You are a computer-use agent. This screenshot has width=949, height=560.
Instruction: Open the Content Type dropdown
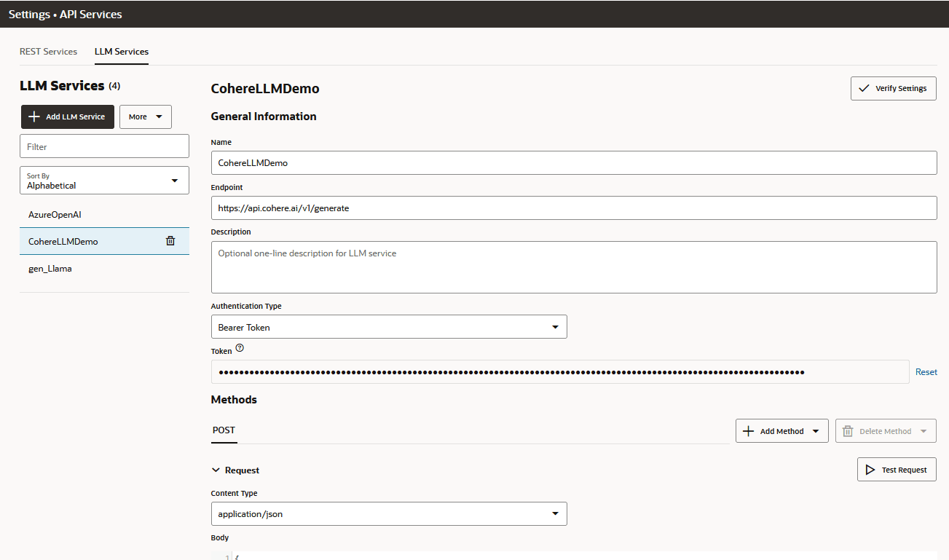pos(556,513)
